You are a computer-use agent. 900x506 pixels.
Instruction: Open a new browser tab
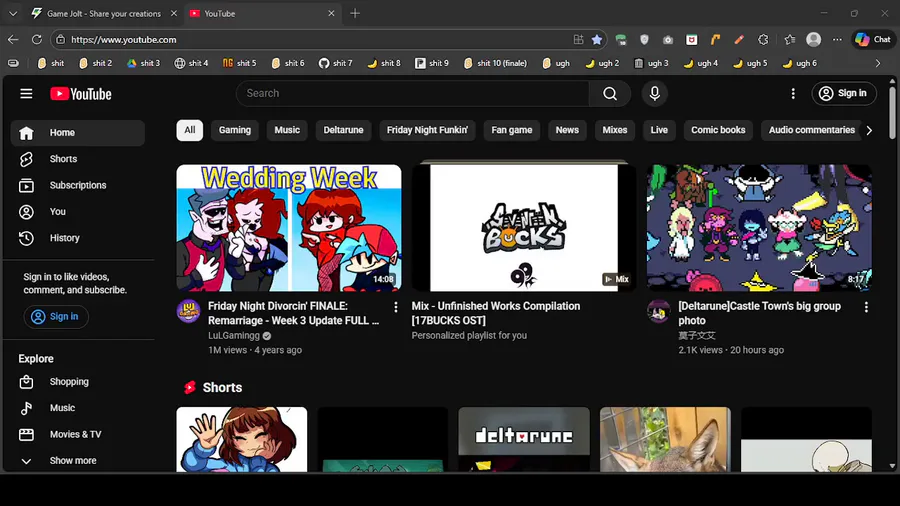click(x=355, y=13)
